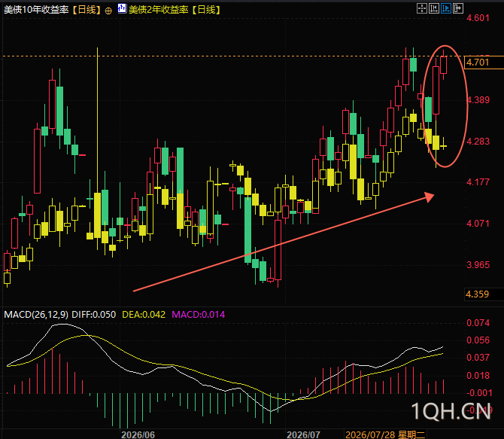Click the 0.018 MACD axis value
Image resolution: width=504 pixels, height=439 pixels.
click(478, 376)
